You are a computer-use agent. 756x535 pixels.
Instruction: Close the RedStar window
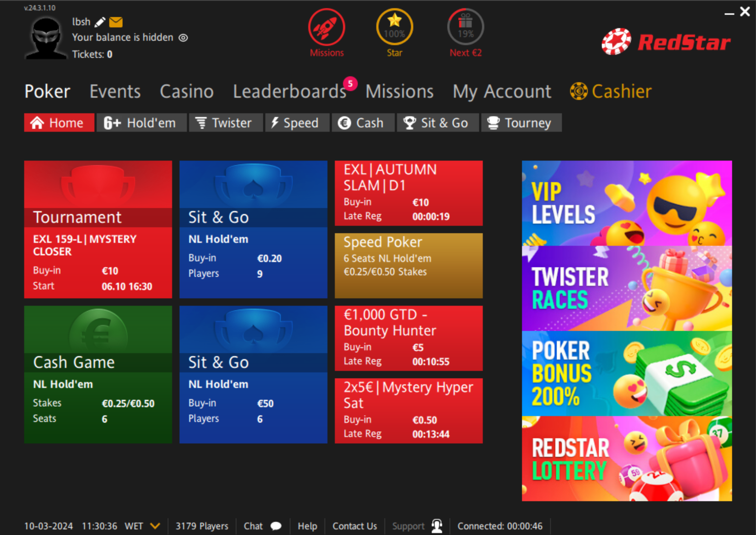[745, 11]
